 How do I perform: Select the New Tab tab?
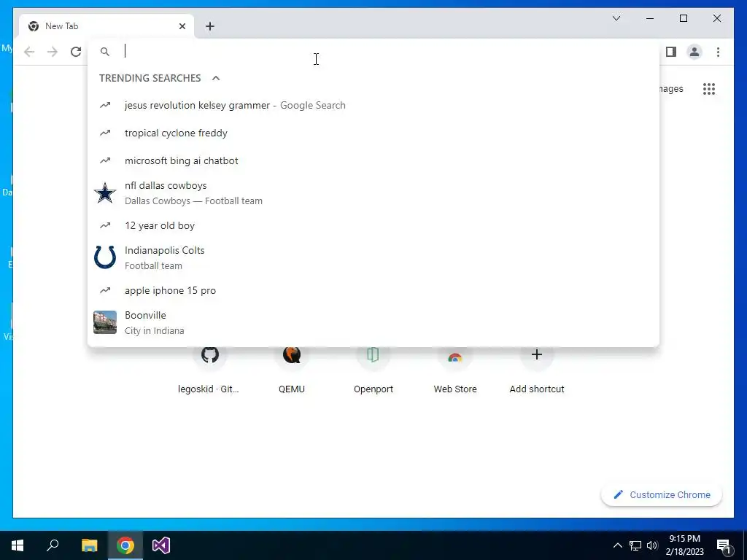point(107,26)
